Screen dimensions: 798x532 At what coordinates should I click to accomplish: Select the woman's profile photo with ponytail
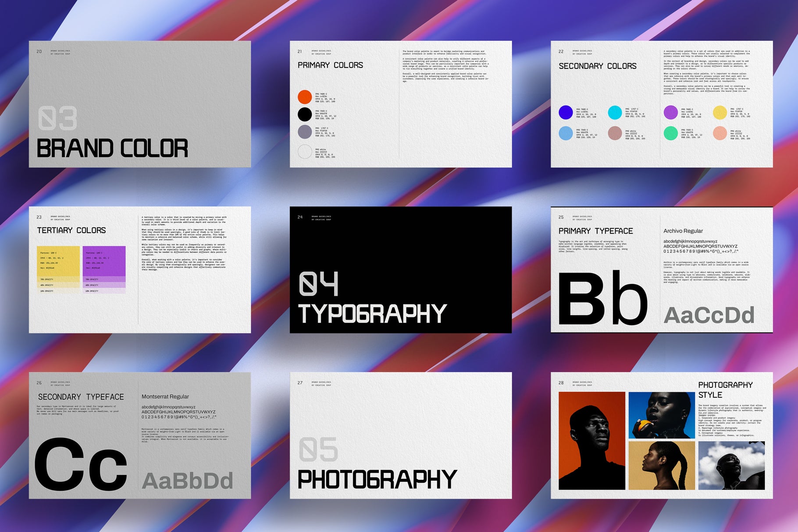point(662,465)
